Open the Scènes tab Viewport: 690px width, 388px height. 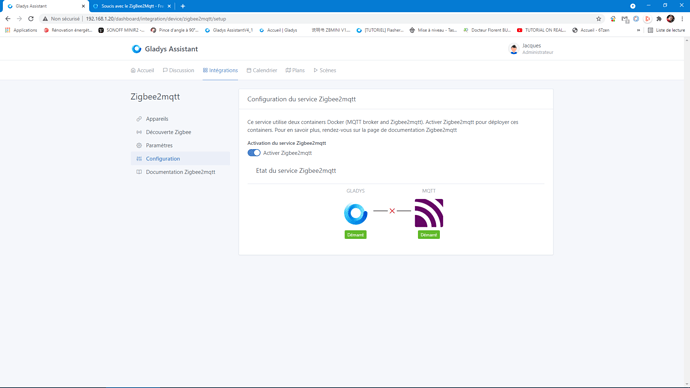[325, 70]
